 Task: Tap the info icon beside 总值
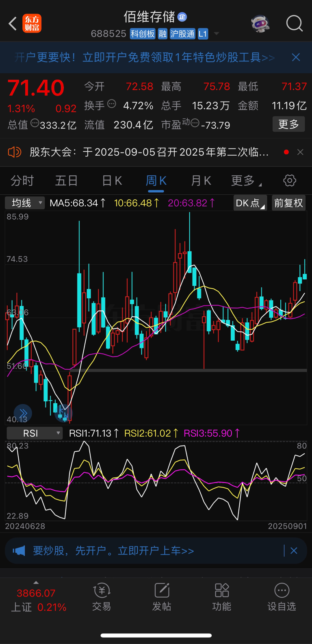click(x=35, y=123)
